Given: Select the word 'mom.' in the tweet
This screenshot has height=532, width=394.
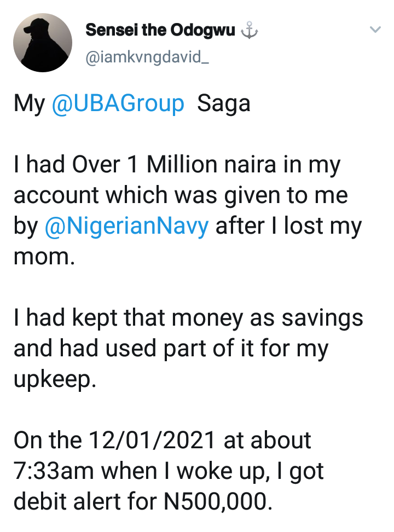Looking at the screenshot, I should pos(44,257).
